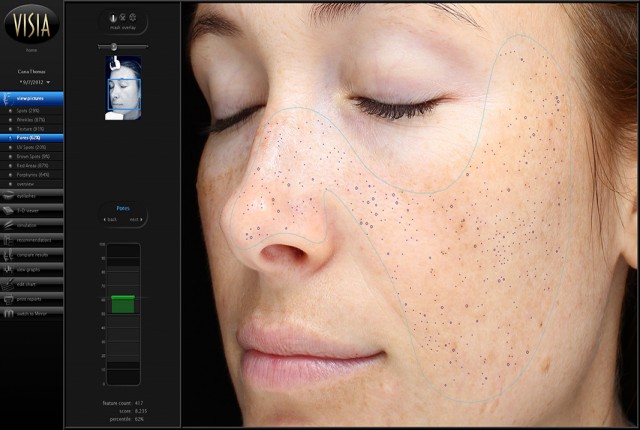The image size is (640, 430).
Task: Open the print reports module
Action: 9,299
